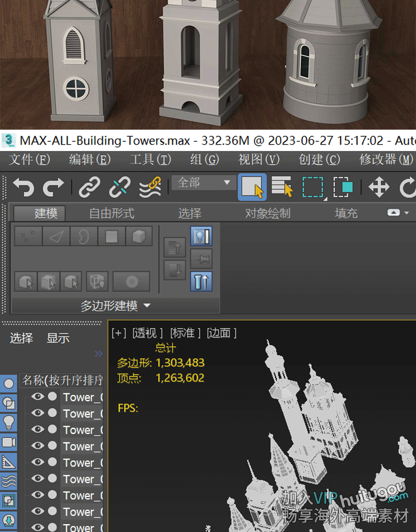Toggle the Window/Crossing selection icon
This screenshot has height=532, width=416.
pyautogui.click(x=343, y=187)
